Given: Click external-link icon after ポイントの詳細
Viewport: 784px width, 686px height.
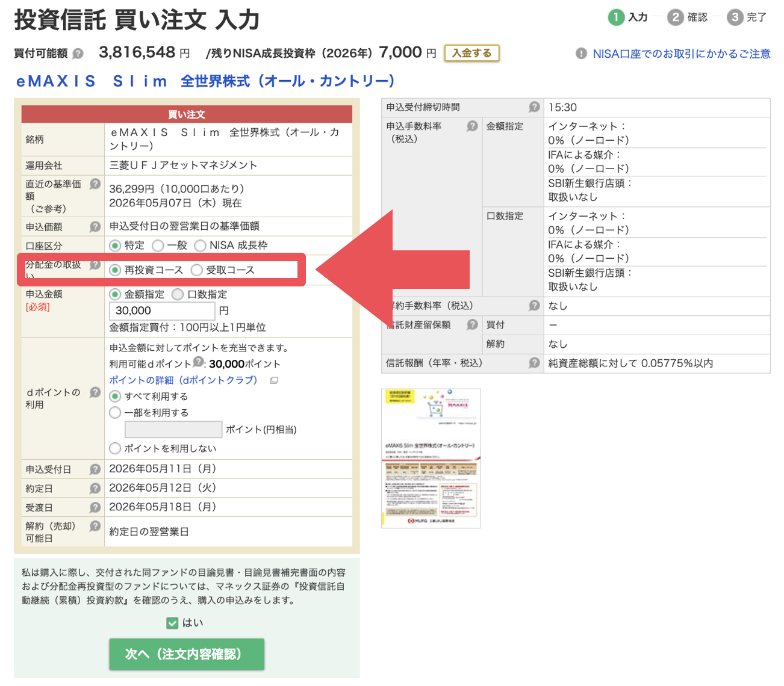Looking at the screenshot, I should coord(274,380).
